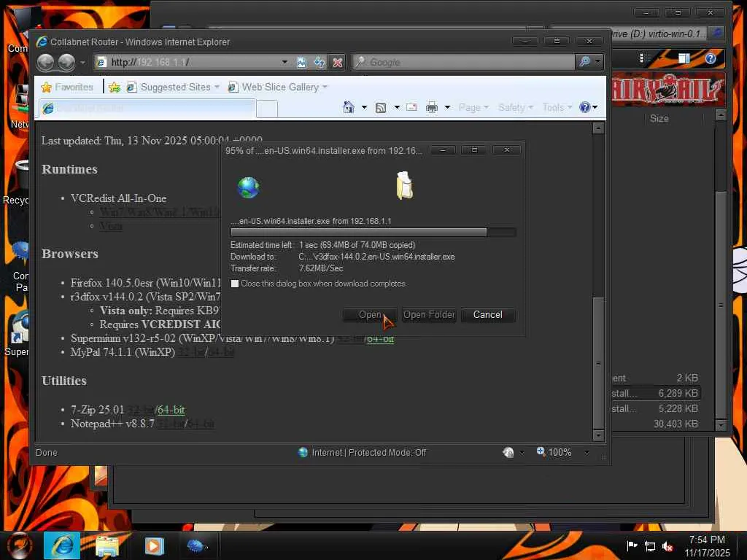Check Close this dialog box when download completes

[x=235, y=284]
